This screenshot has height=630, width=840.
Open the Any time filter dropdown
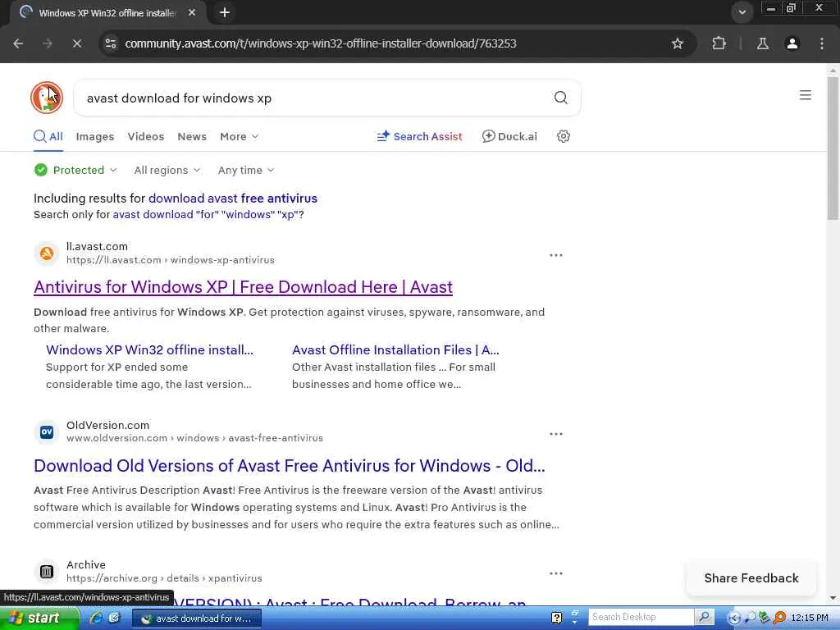coord(246,171)
